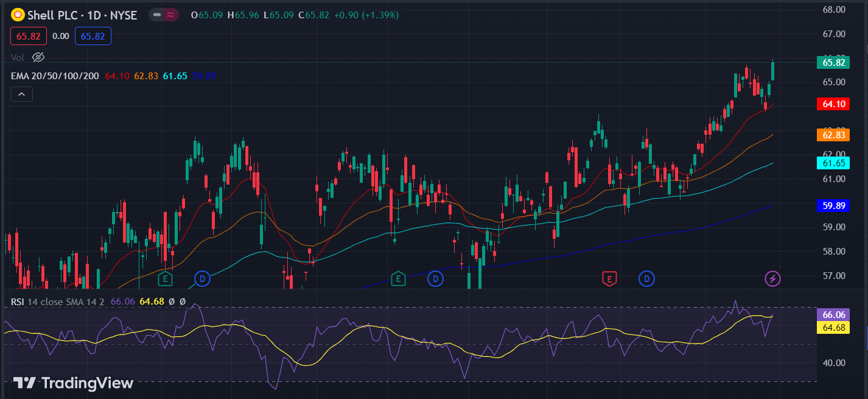Select the orange EMA value 62.83 in legend
The width and height of the screenshot is (868, 399).
[x=146, y=76]
